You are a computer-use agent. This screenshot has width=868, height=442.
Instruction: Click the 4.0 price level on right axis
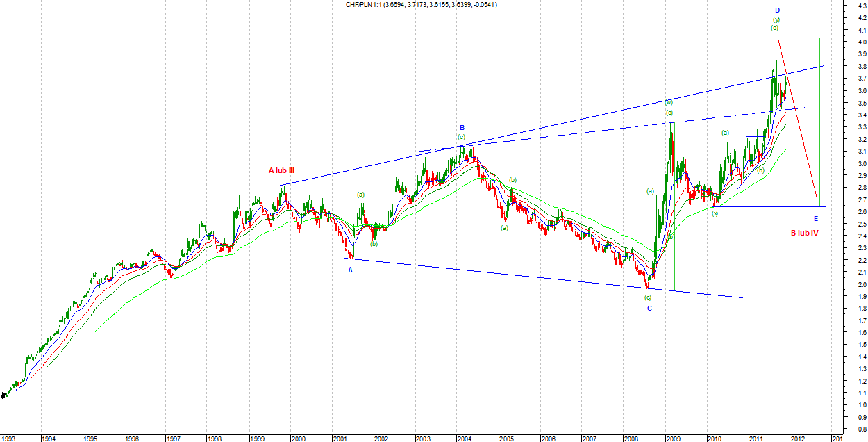[x=861, y=42]
